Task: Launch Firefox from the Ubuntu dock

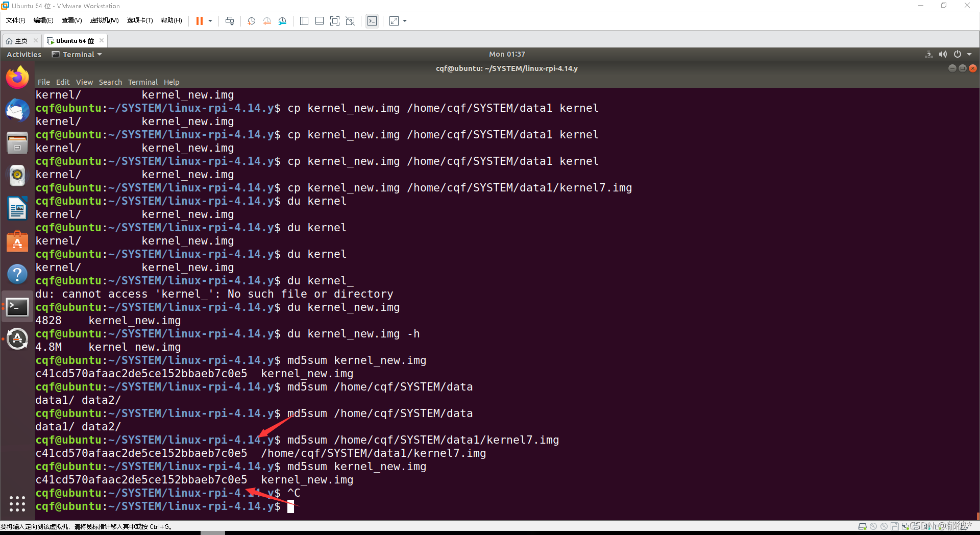Action: click(17, 77)
